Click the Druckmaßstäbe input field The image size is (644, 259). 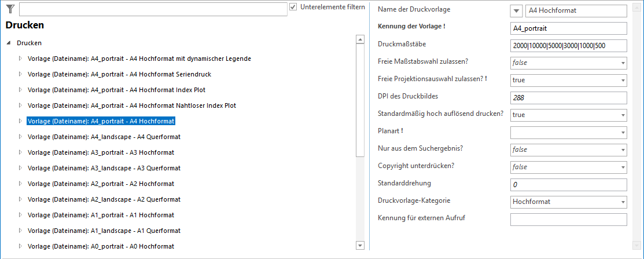568,46
